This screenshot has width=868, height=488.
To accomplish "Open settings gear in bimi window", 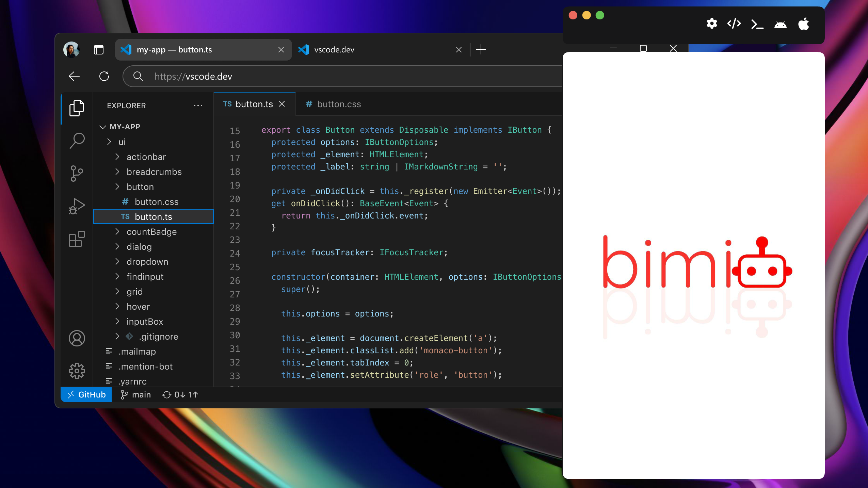I will 712,24.
